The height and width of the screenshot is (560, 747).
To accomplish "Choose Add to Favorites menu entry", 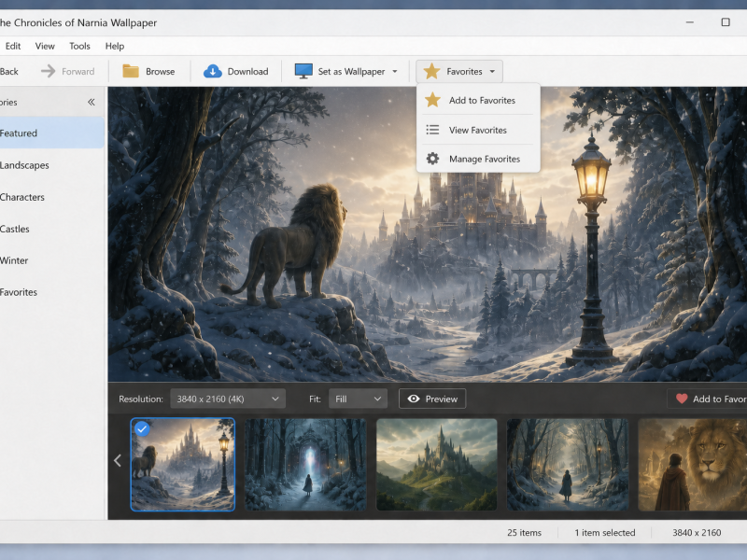I will point(478,100).
